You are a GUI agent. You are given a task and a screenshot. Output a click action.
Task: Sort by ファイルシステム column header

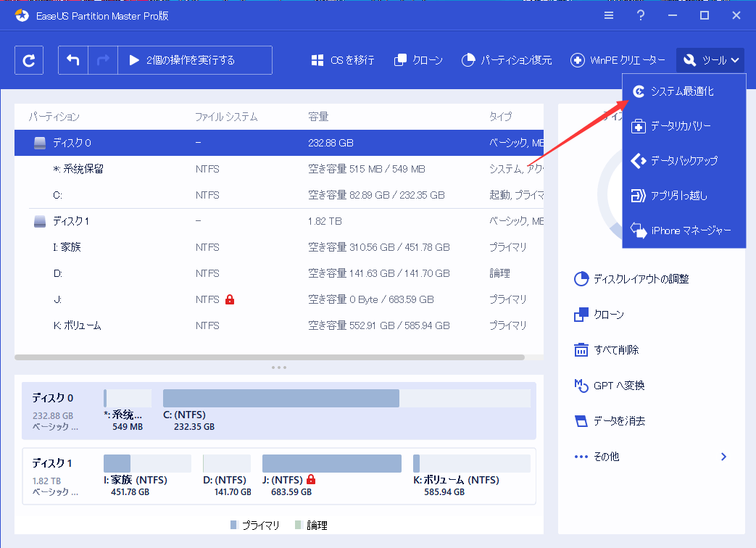click(x=226, y=117)
